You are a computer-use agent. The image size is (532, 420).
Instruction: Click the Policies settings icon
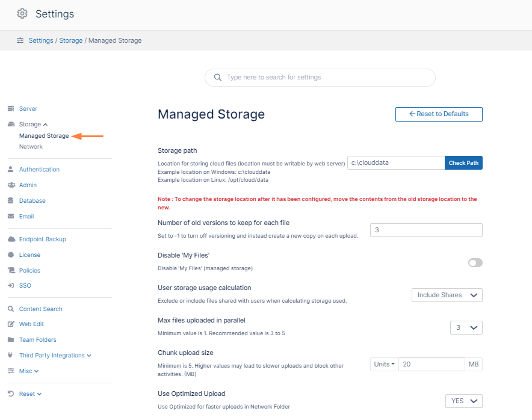(12, 270)
